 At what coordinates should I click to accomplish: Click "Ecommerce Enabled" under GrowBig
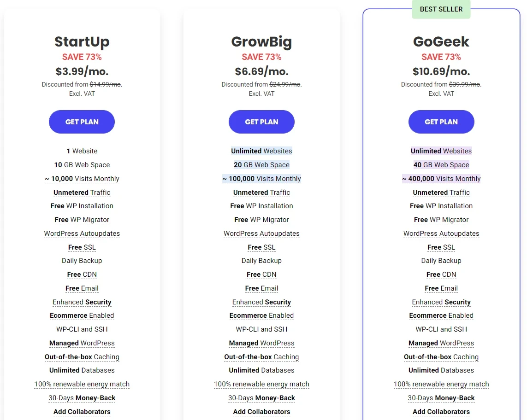(x=261, y=315)
